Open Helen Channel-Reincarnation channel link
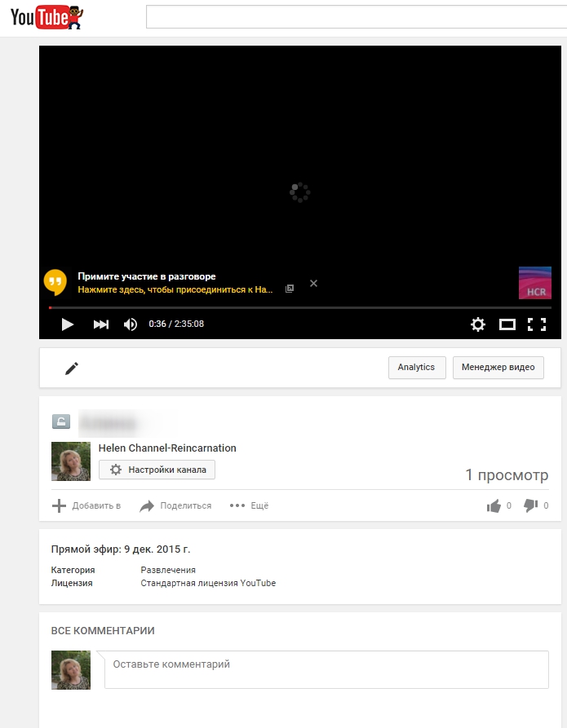 [x=167, y=448]
